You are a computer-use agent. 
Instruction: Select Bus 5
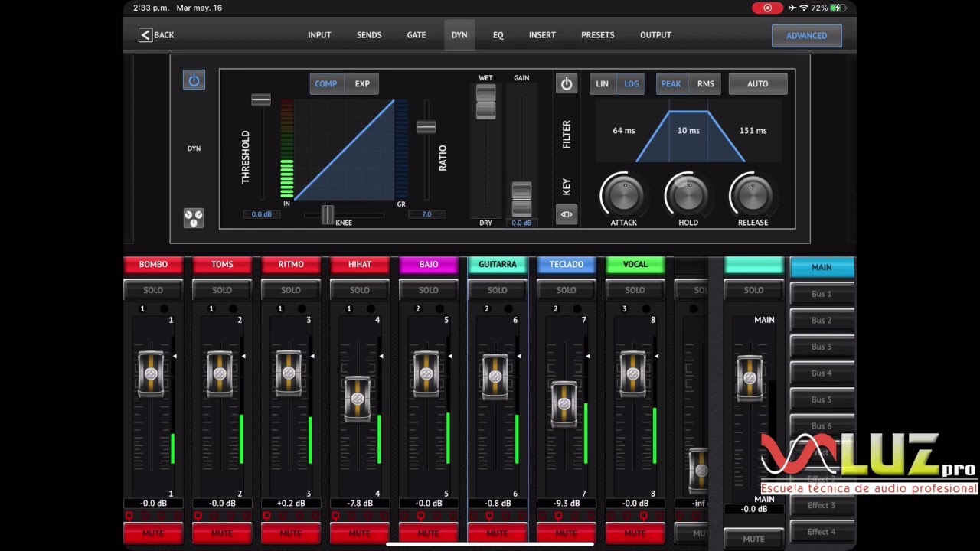pyautogui.click(x=822, y=399)
